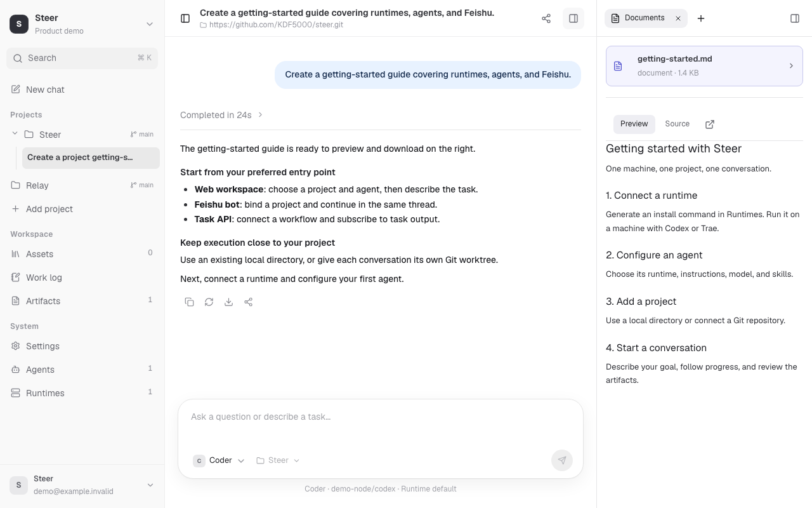This screenshot has height=508, width=812.
Task: Click the user message bubble
Action: tap(428, 75)
